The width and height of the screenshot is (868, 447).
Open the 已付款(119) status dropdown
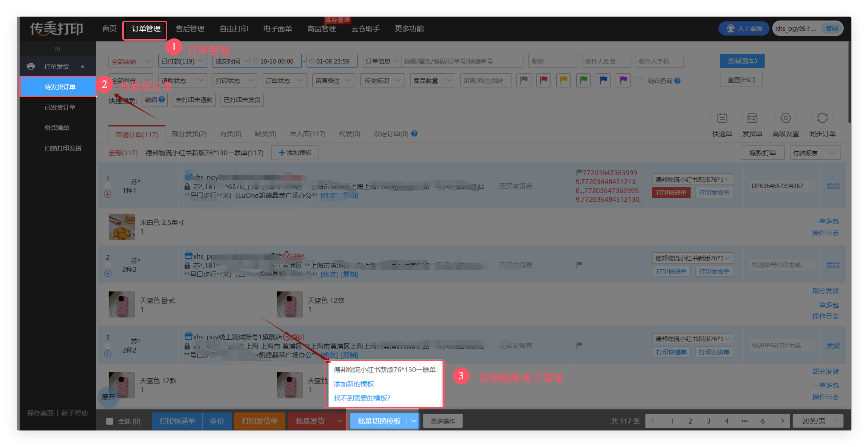[x=182, y=61]
